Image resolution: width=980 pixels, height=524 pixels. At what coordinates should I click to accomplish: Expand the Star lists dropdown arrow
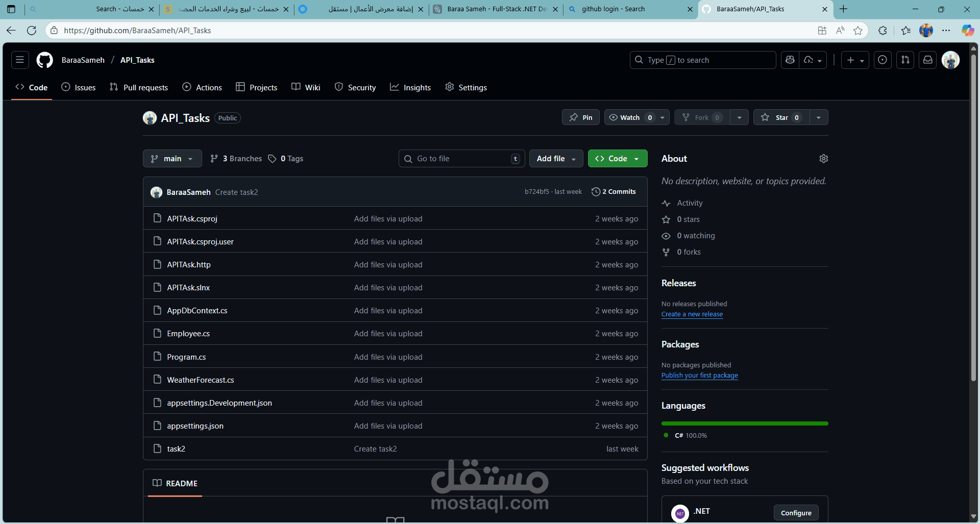(x=819, y=117)
